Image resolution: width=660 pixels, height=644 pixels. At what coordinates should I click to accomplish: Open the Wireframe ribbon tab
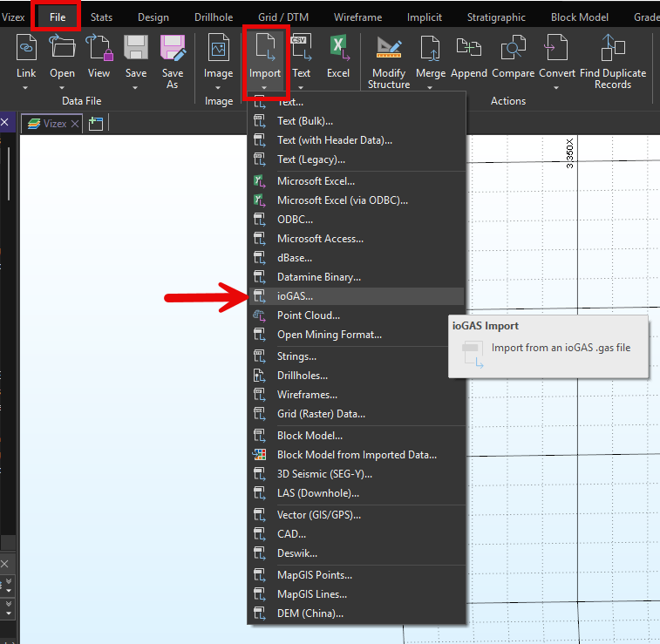tap(357, 17)
